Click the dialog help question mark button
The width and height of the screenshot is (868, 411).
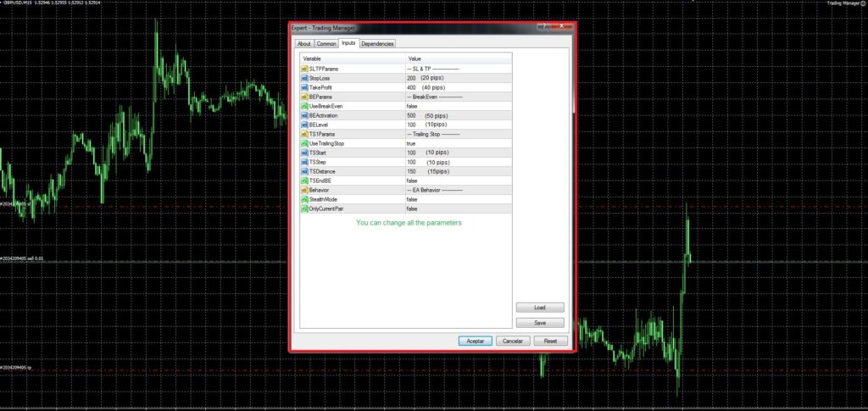coord(545,26)
